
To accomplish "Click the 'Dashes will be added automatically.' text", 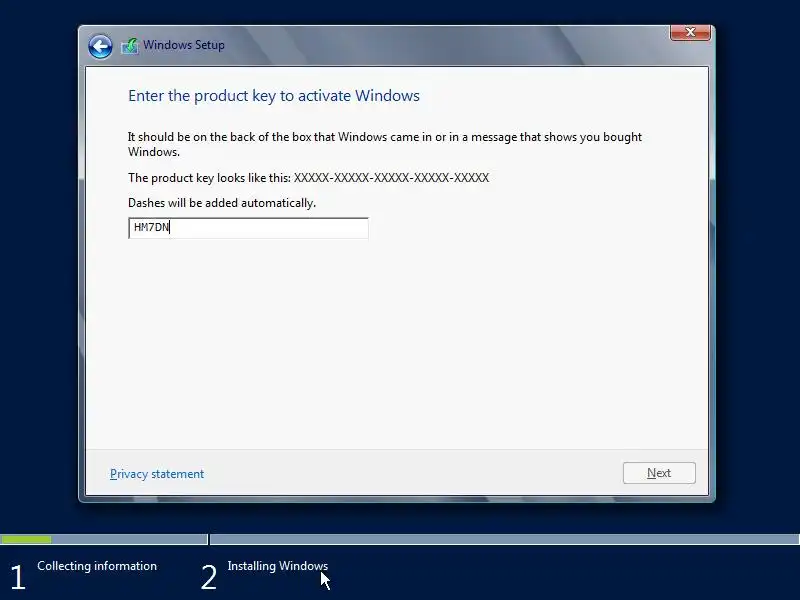I will click(222, 203).
